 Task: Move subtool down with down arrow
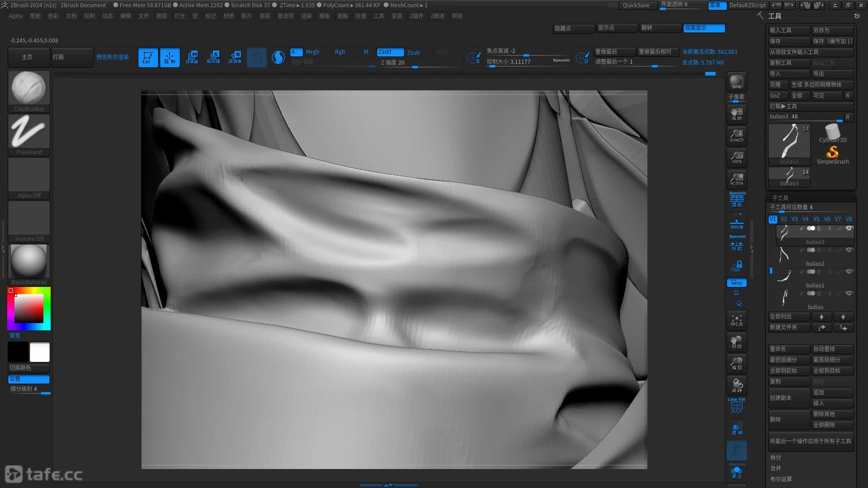pos(844,317)
